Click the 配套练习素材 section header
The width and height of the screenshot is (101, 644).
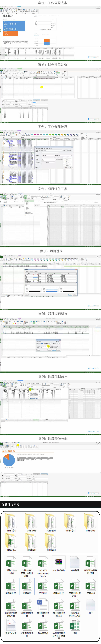pos(10,504)
